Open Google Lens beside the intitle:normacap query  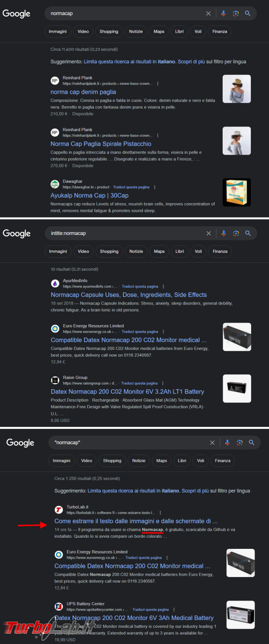click(236, 233)
